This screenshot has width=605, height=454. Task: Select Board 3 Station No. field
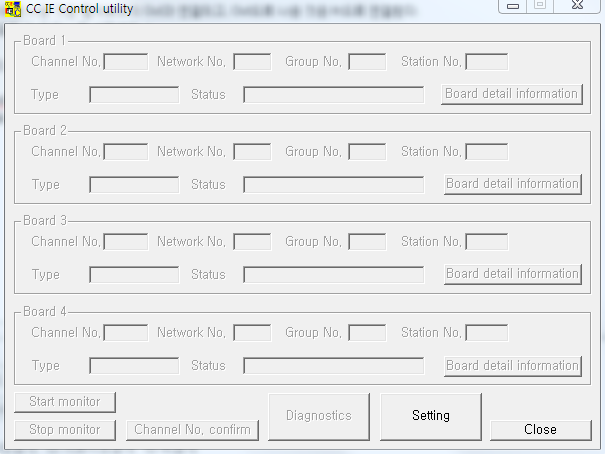tap(487, 242)
